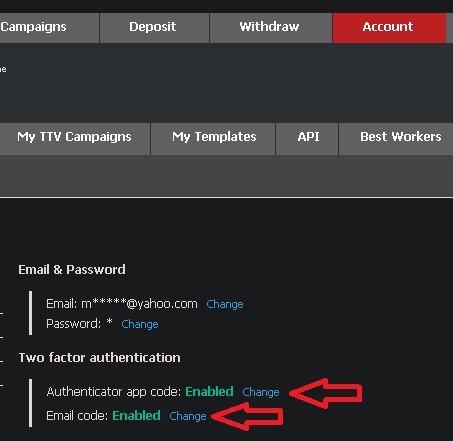Click the Authenticator app code label
This screenshot has width=453, height=441.
(x=114, y=392)
